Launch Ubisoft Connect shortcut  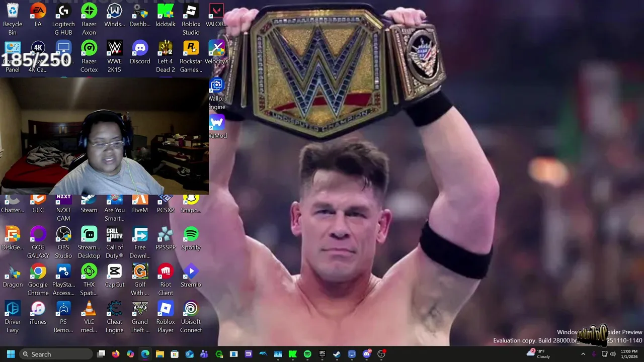191,317
